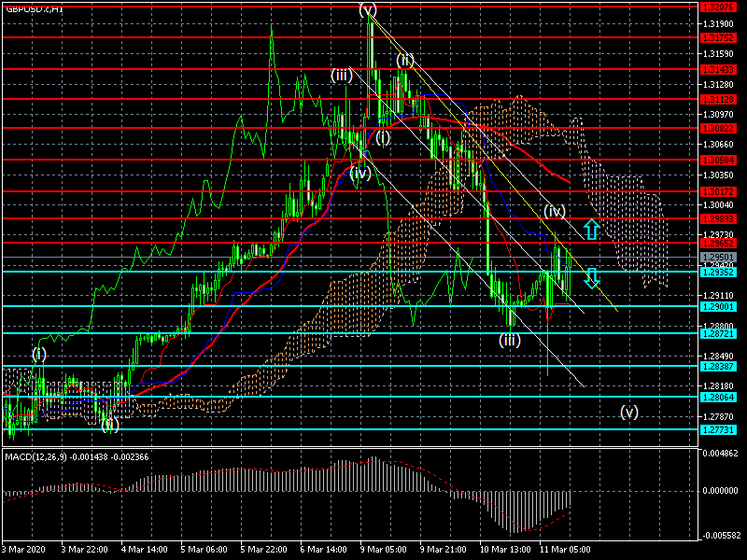747x560 pixels.
Task: Click the cyan down arrow marker
Action: pos(591,277)
